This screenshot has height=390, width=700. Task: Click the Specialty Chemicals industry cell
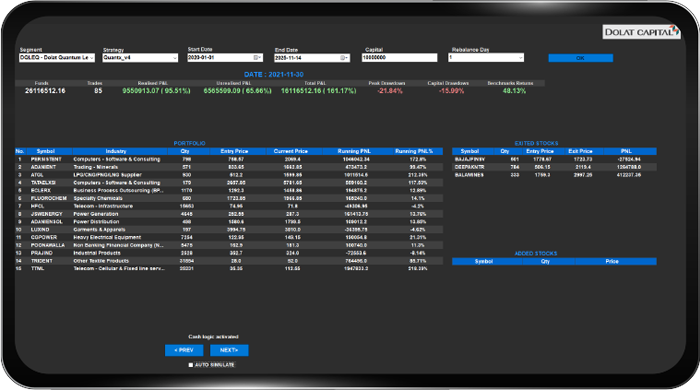[98, 198]
